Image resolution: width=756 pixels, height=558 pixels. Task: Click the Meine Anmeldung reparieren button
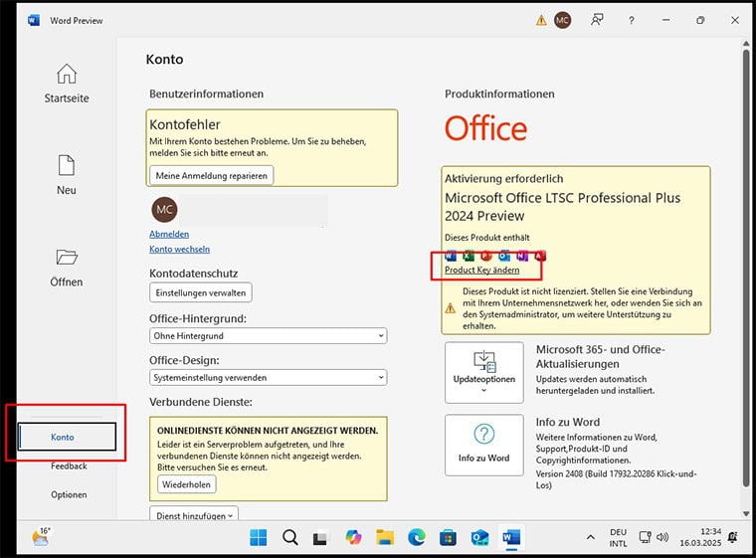coord(212,175)
